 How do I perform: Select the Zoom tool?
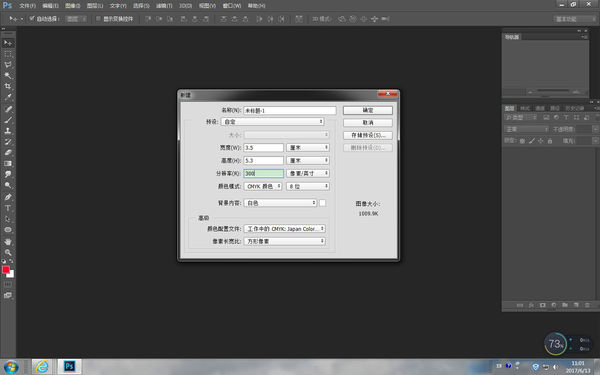(8, 252)
